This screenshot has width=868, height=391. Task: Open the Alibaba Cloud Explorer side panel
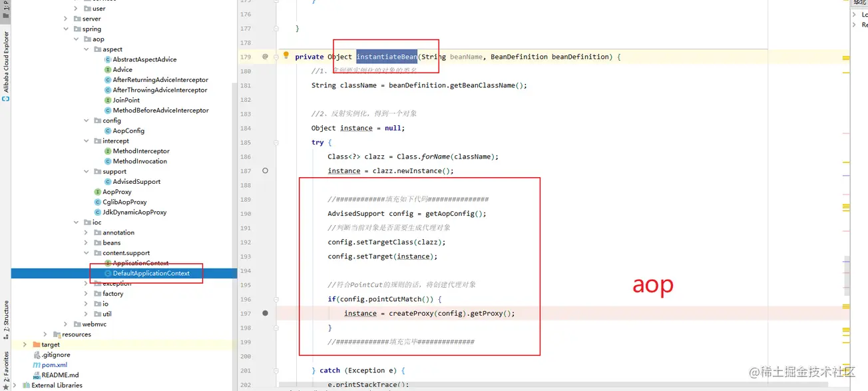coord(6,61)
